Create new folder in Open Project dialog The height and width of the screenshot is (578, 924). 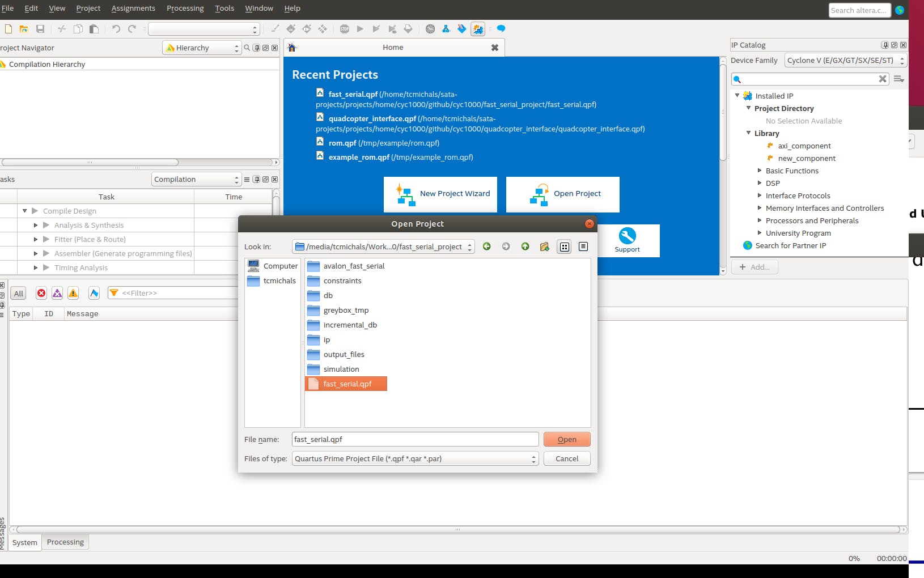545,246
